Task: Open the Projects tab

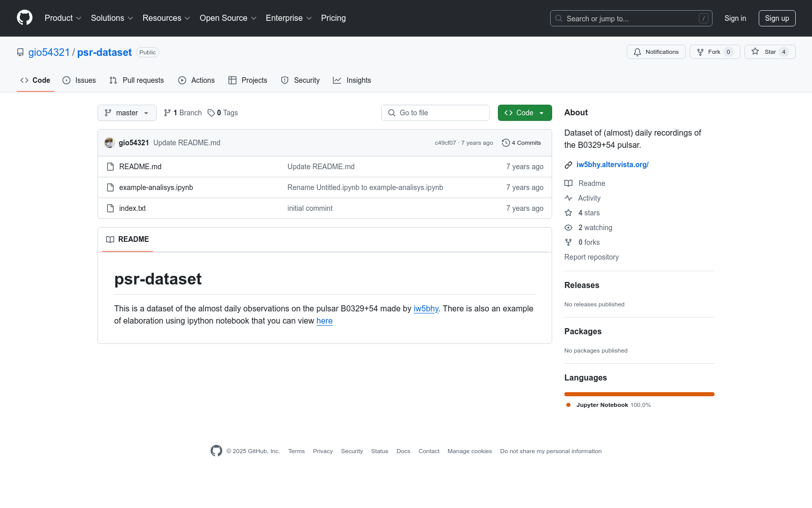Action: [x=248, y=80]
